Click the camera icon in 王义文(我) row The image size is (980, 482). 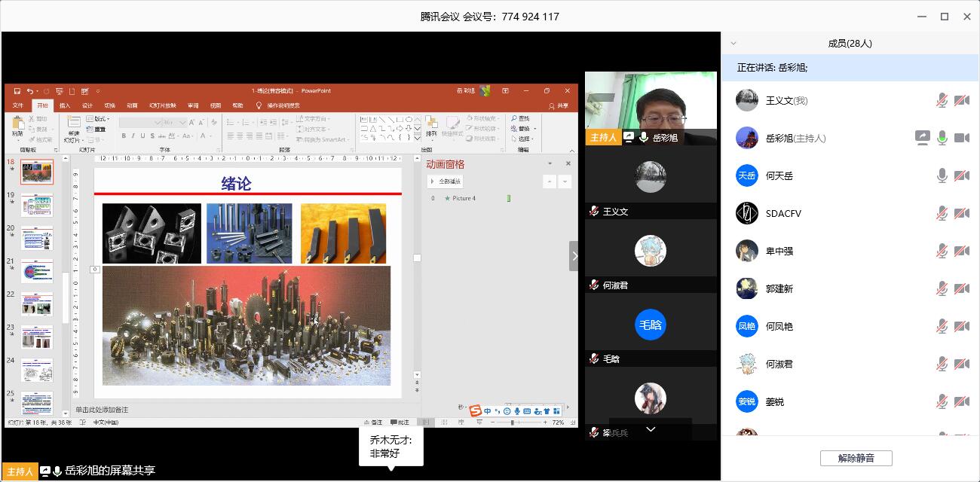pyautogui.click(x=962, y=100)
